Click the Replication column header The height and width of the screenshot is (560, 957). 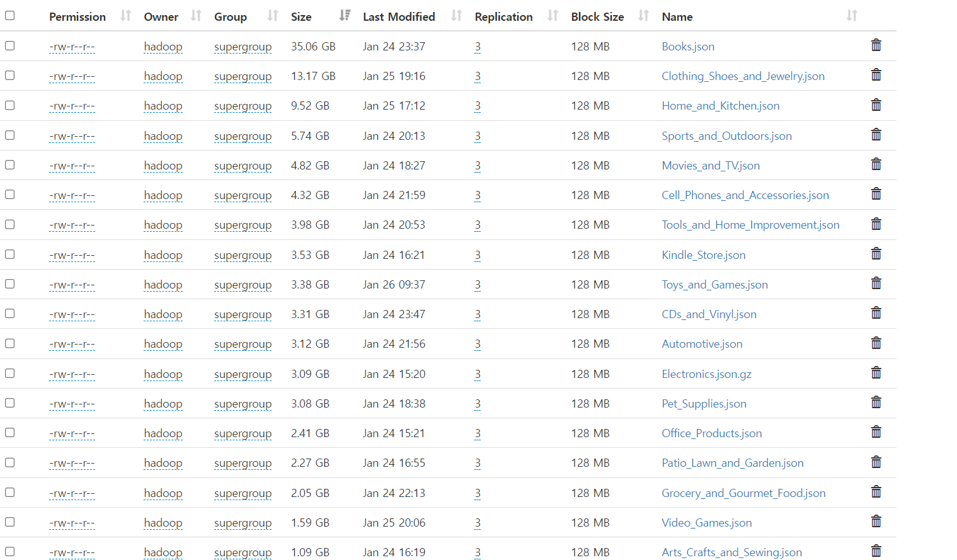[503, 16]
